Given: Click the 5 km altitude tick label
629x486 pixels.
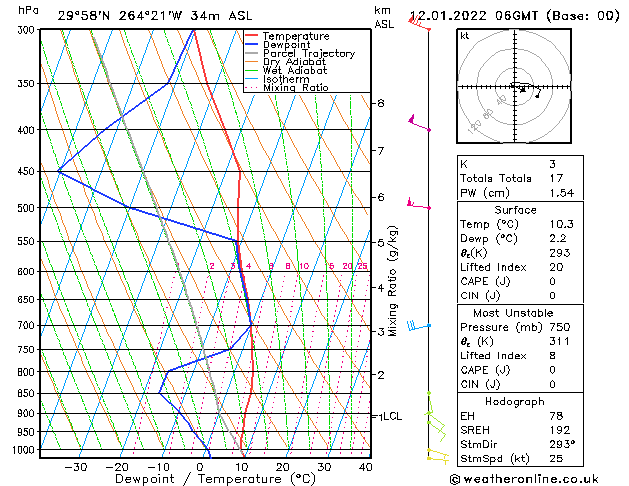Looking at the screenshot, I should 381,243.
